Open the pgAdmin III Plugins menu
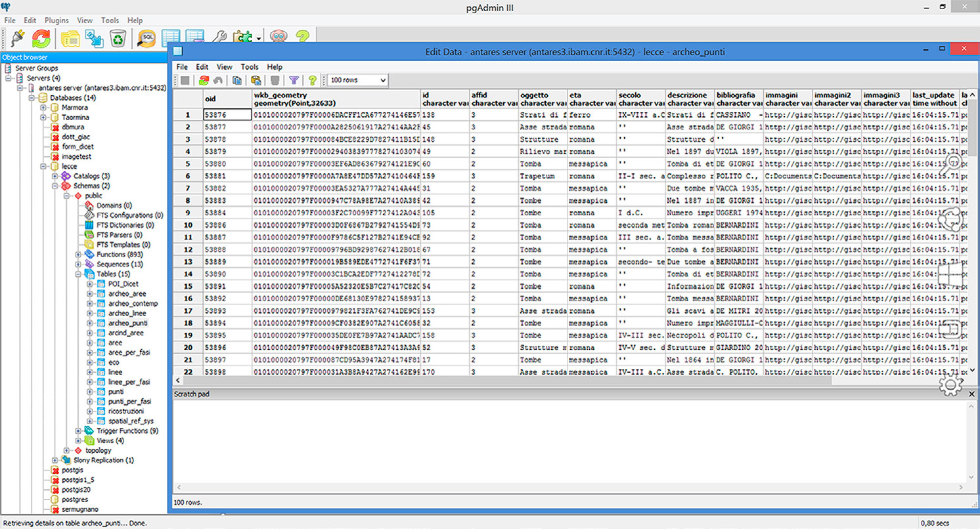Viewport: 980px width, 529px height. (56, 20)
